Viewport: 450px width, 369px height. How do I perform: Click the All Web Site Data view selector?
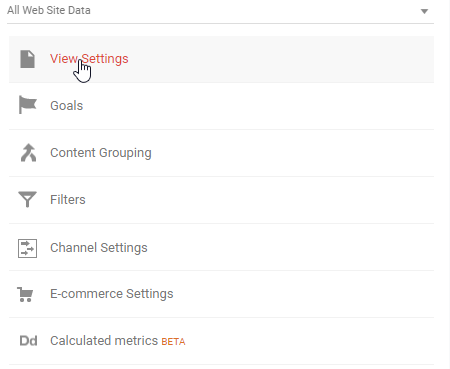pos(220,11)
